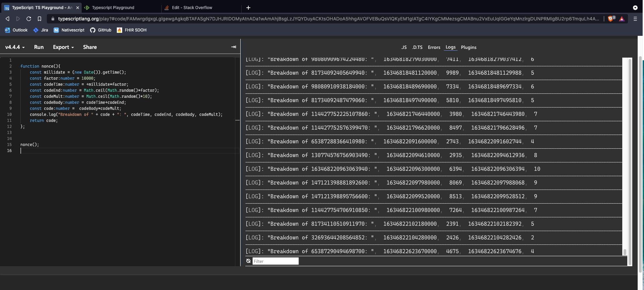Click the 'const factor:number = 10000;' line
The width and height of the screenshot is (644, 290).
62,78
